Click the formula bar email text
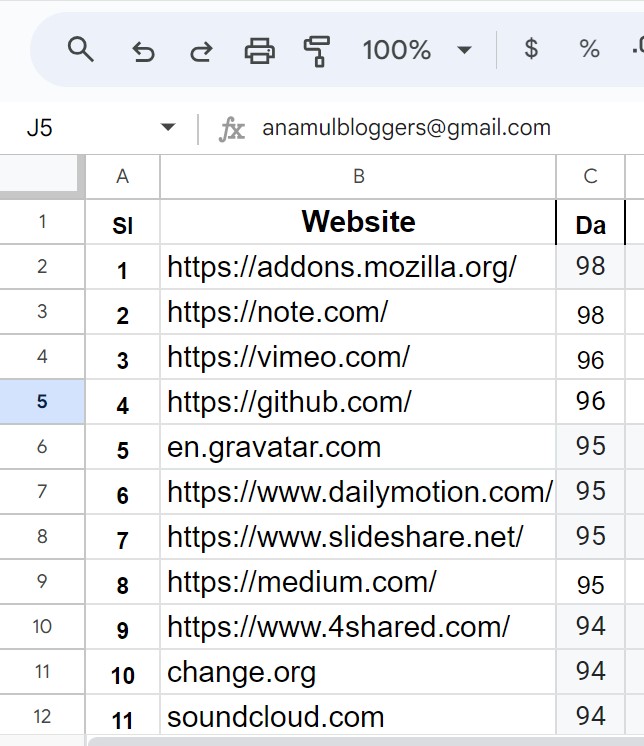Viewport: 644px width, 746px height. pos(406,128)
